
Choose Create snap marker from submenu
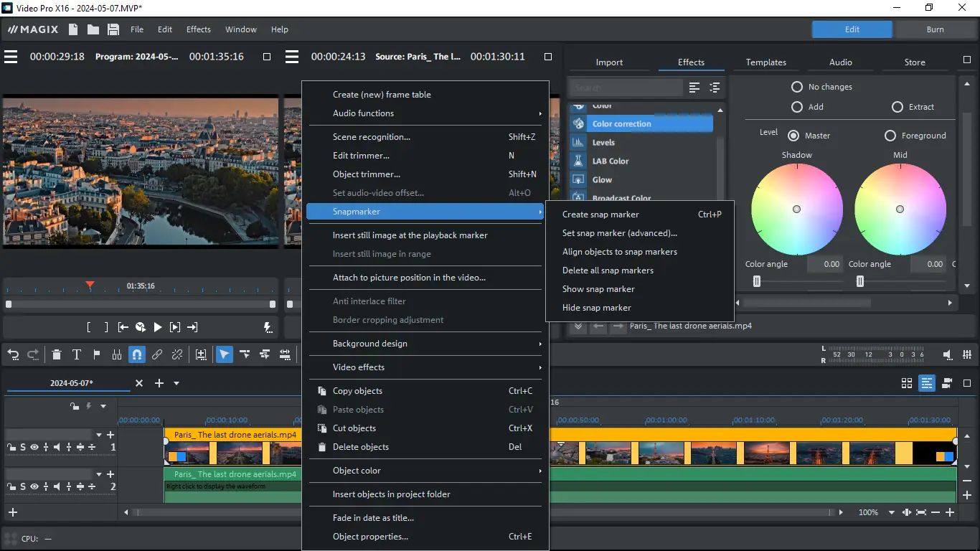pos(600,215)
